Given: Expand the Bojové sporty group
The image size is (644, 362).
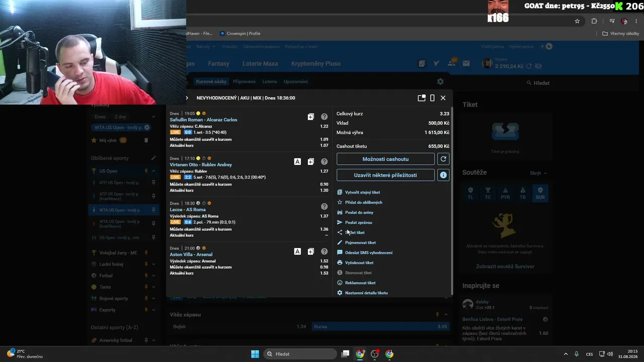Looking at the screenshot, I should tap(153, 299).
